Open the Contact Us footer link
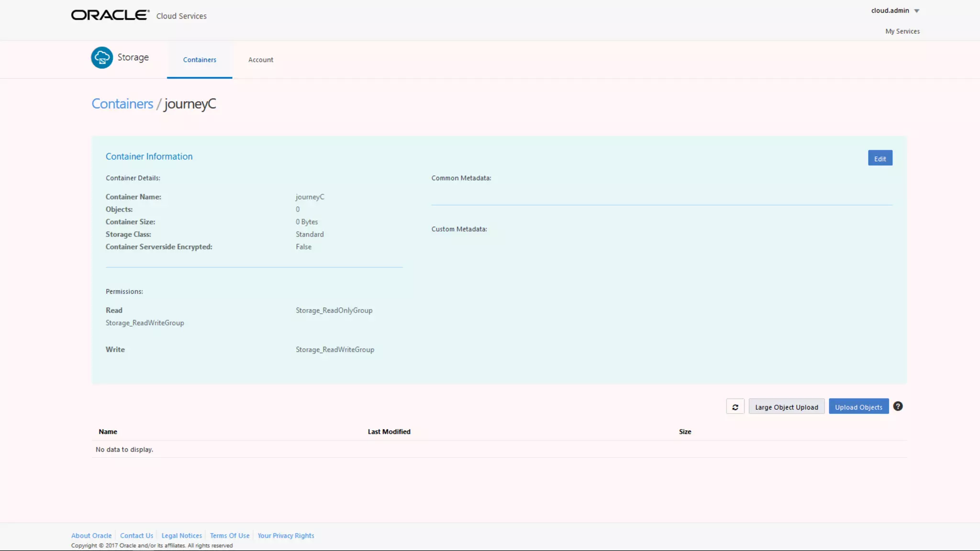The width and height of the screenshot is (980, 551). 136,536
